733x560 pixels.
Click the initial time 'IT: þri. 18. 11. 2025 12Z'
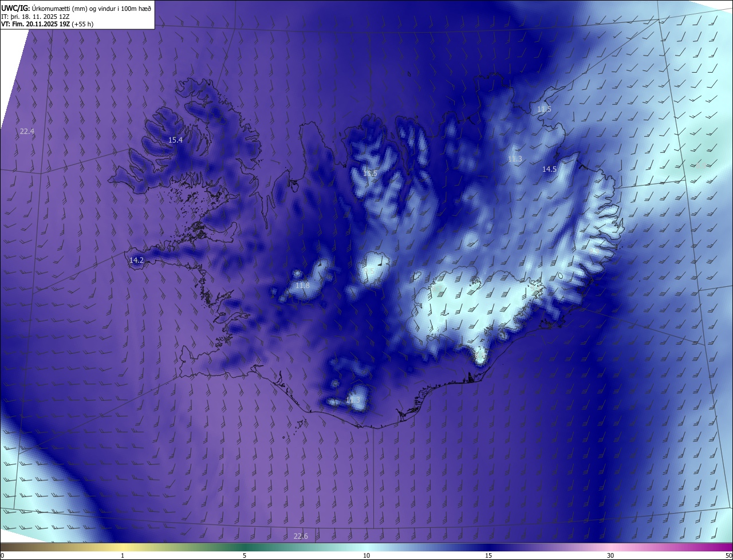pyautogui.click(x=36, y=17)
